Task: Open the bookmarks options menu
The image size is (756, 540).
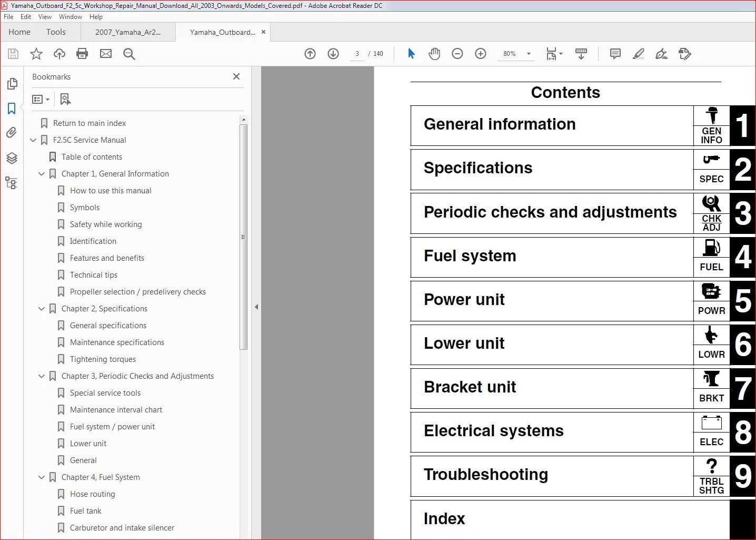Action: [41, 99]
